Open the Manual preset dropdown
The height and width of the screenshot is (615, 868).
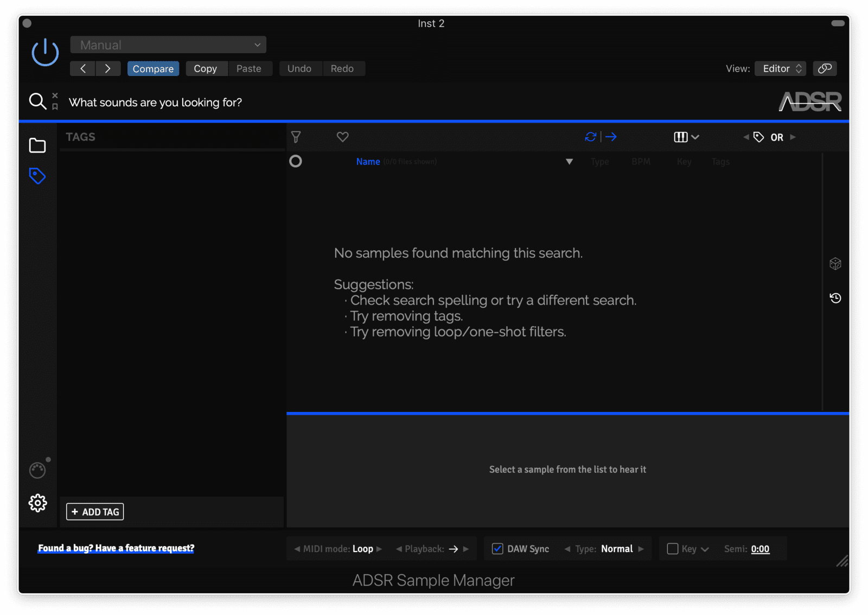[168, 45]
